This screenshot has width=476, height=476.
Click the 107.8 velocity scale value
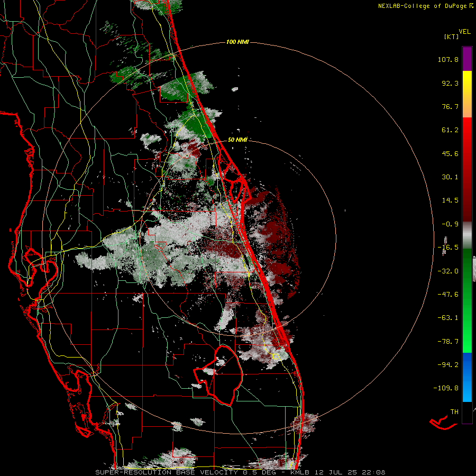coord(448,59)
